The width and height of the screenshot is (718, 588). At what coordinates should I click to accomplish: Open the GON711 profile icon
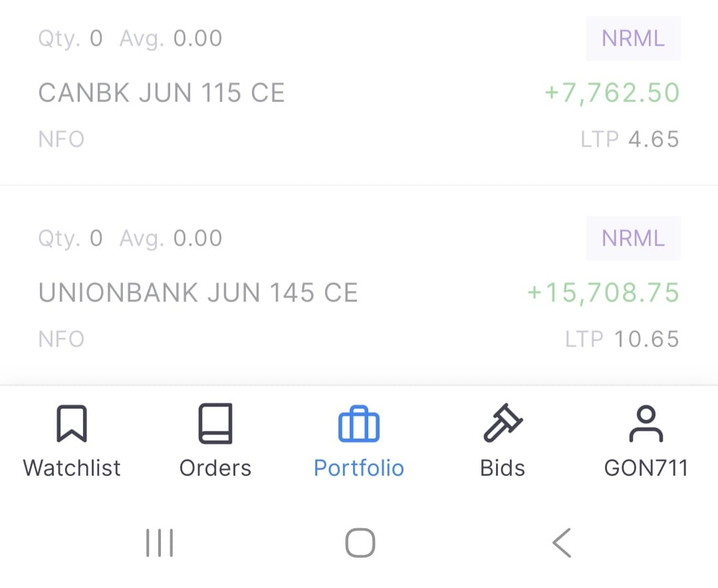click(x=646, y=424)
